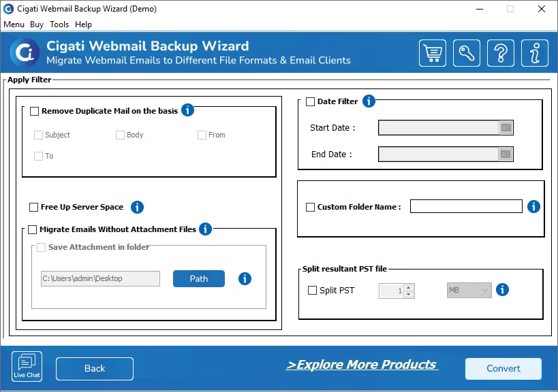Open Start Date calendar picker
Viewport: 558px width, 392px height.
click(506, 127)
